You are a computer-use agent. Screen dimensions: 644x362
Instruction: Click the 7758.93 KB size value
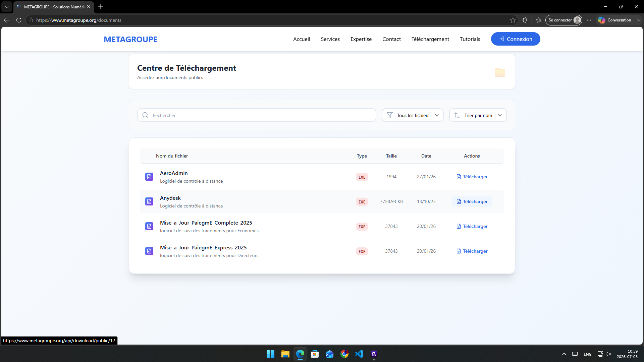point(391,201)
